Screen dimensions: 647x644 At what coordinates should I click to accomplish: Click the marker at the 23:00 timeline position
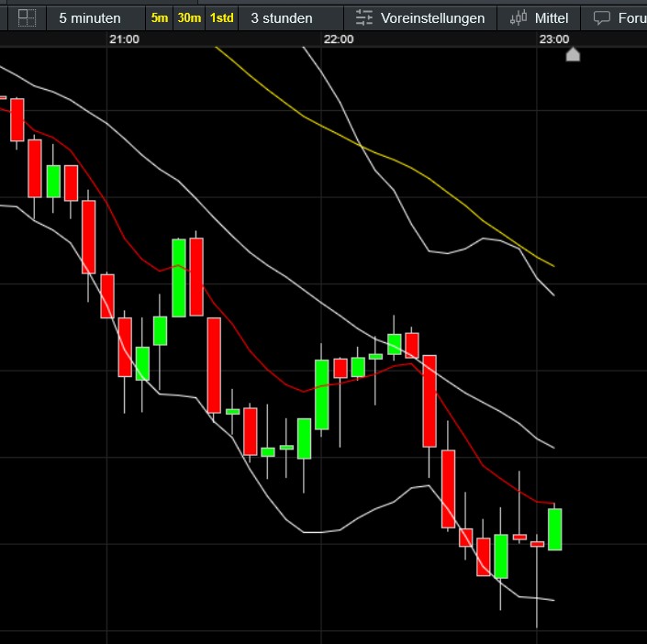(x=573, y=54)
